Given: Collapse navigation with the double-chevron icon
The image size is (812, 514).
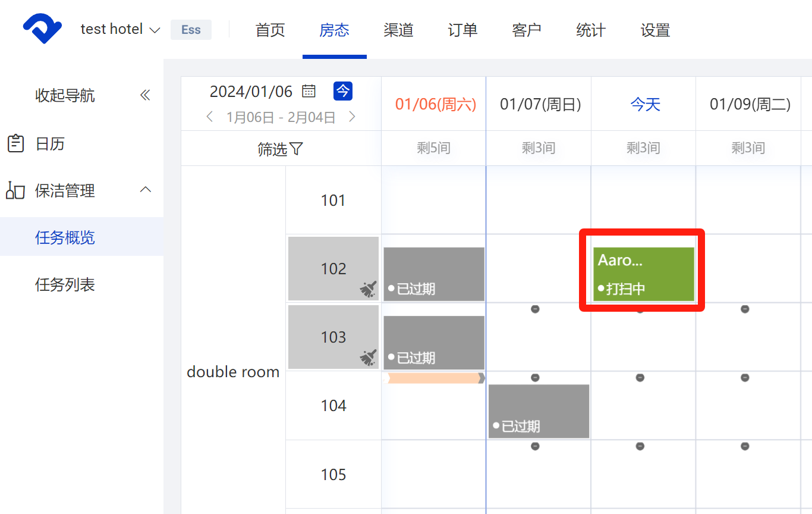Looking at the screenshot, I should click(145, 95).
